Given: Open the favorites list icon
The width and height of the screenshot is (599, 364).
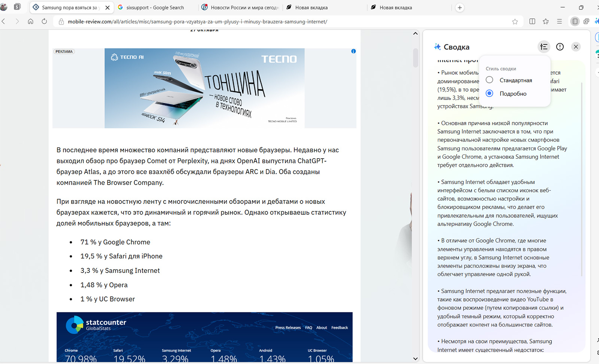Looking at the screenshot, I should [x=545, y=22].
